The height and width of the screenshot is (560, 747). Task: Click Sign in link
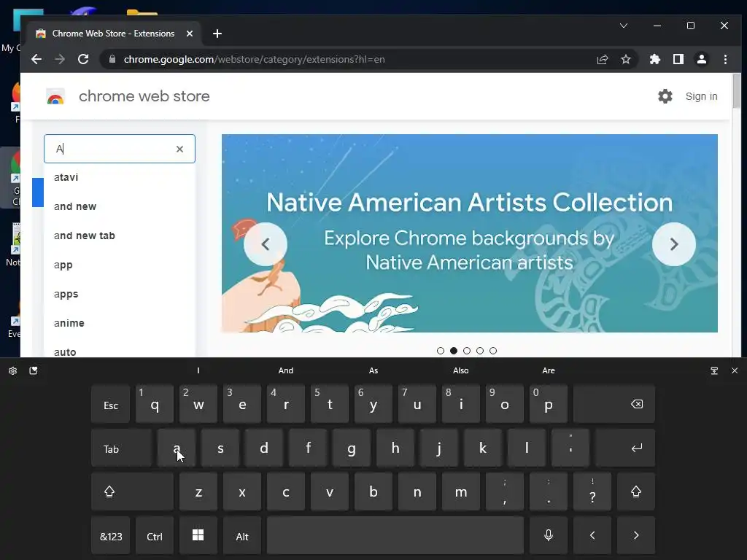(x=701, y=96)
